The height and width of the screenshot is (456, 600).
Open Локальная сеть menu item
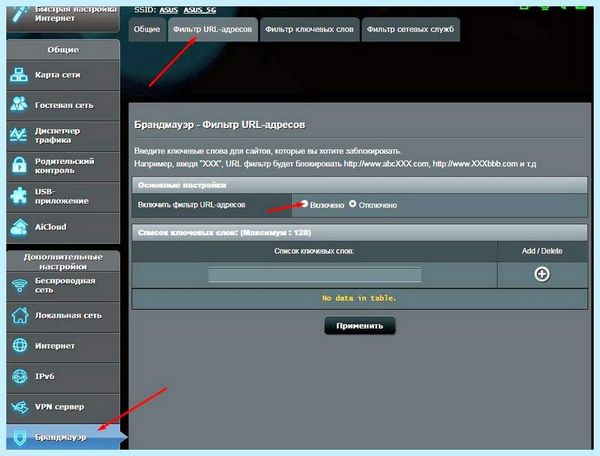63,316
